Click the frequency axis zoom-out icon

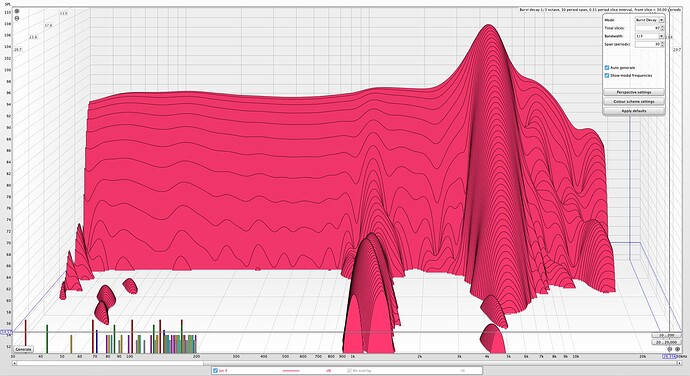669,349
